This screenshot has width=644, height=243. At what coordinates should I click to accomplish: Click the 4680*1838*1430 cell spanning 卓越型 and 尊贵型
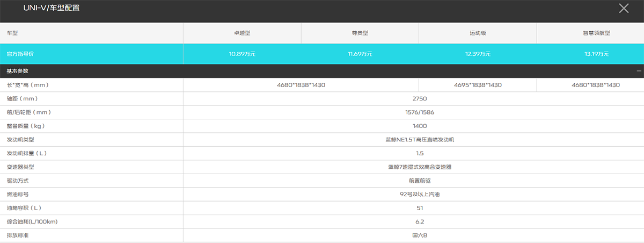301,85
